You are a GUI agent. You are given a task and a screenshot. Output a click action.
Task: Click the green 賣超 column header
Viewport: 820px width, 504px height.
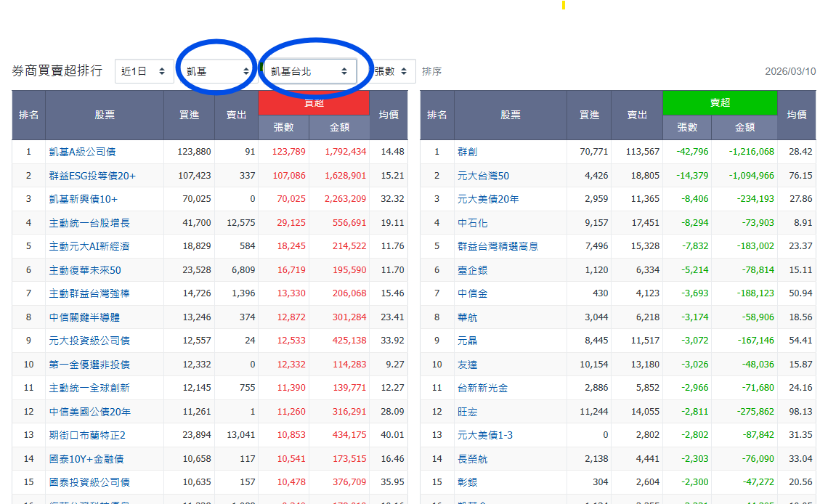click(x=720, y=102)
